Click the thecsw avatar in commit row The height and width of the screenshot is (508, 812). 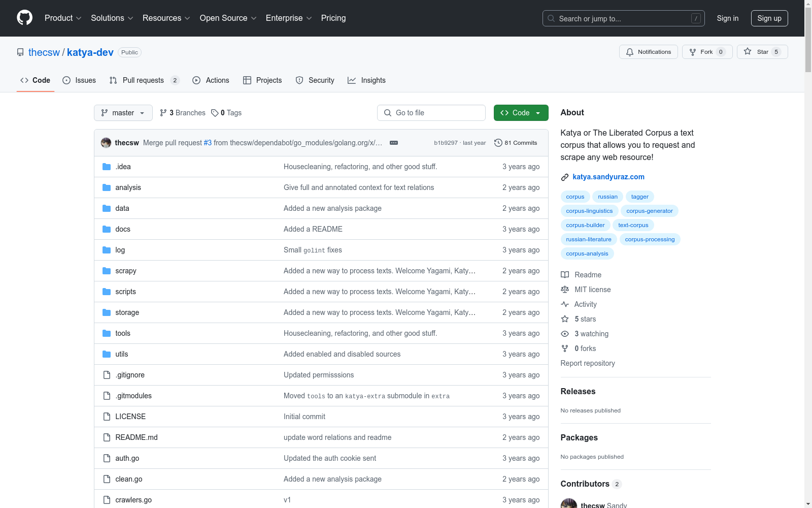[x=106, y=143]
